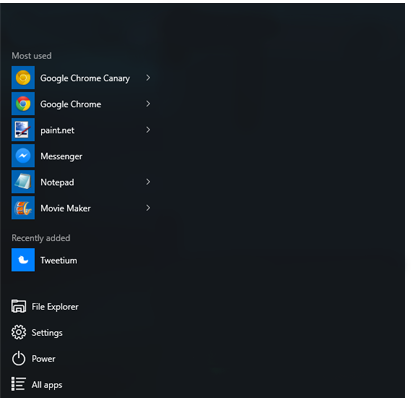Select the Google Chrome label
411x398 pixels.
coord(71,104)
